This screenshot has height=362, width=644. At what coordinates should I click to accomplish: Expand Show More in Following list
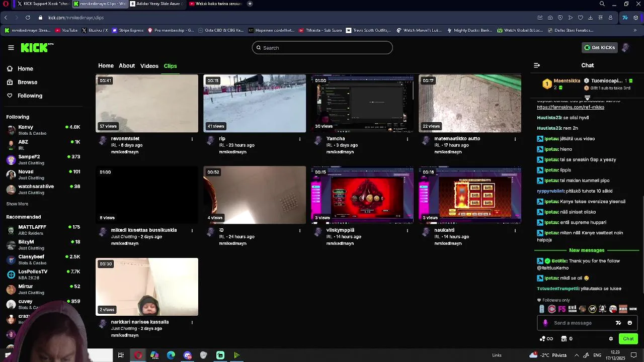17,204
